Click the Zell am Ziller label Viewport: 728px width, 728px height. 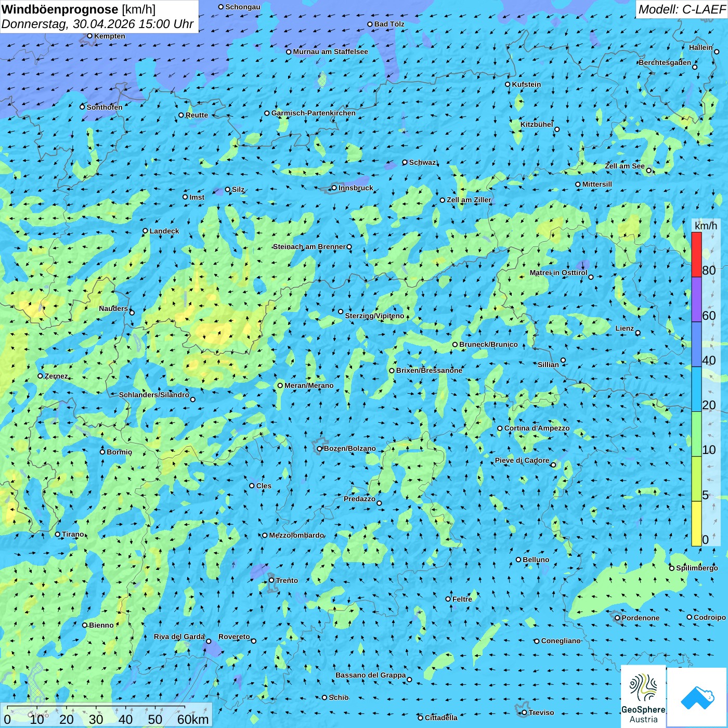click(x=469, y=200)
